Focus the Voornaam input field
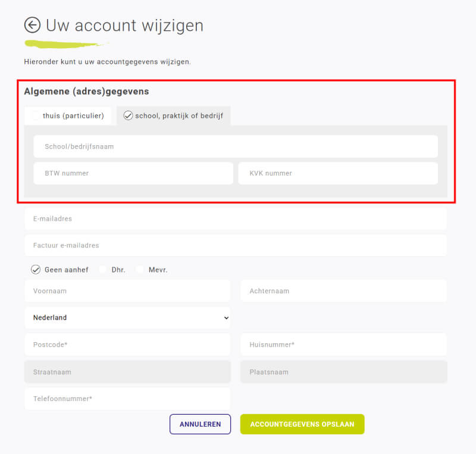The width and height of the screenshot is (476, 454). pyautogui.click(x=127, y=291)
